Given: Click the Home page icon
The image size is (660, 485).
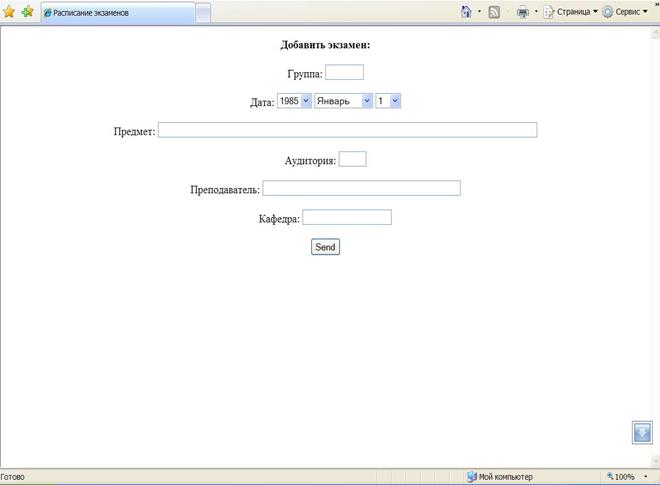Looking at the screenshot, I should (467, 12).
